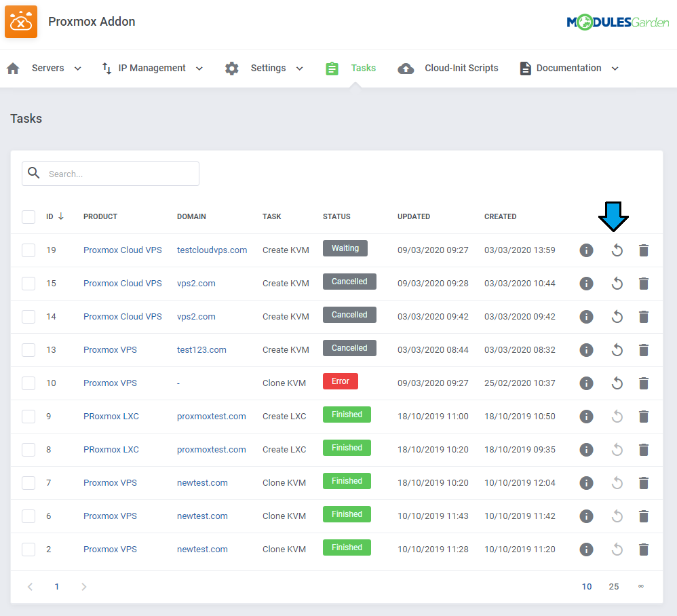Viewport: 677px width, 616px height.
Task: Go to next page arrow
Action: pos(83,587)
